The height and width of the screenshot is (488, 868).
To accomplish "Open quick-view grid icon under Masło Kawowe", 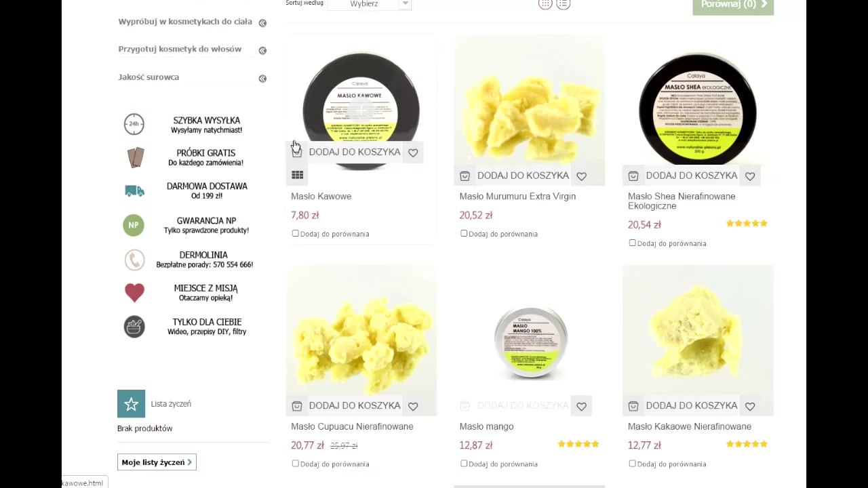I will [297, 175].
